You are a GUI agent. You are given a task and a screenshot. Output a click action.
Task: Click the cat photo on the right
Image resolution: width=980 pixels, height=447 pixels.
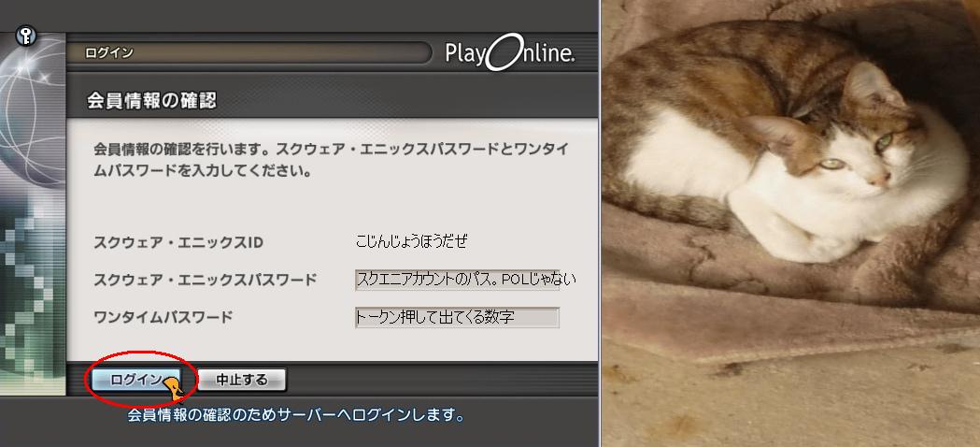[790, 223]
